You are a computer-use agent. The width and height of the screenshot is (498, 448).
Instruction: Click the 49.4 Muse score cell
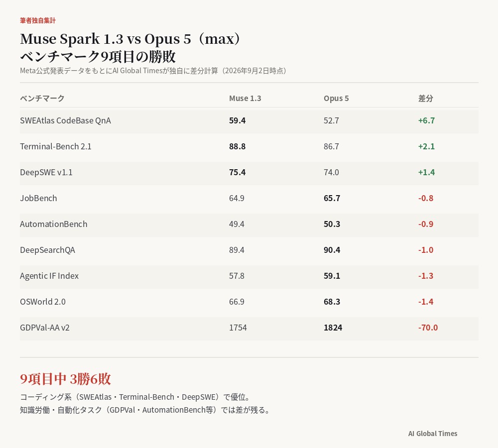click(237, 224)
